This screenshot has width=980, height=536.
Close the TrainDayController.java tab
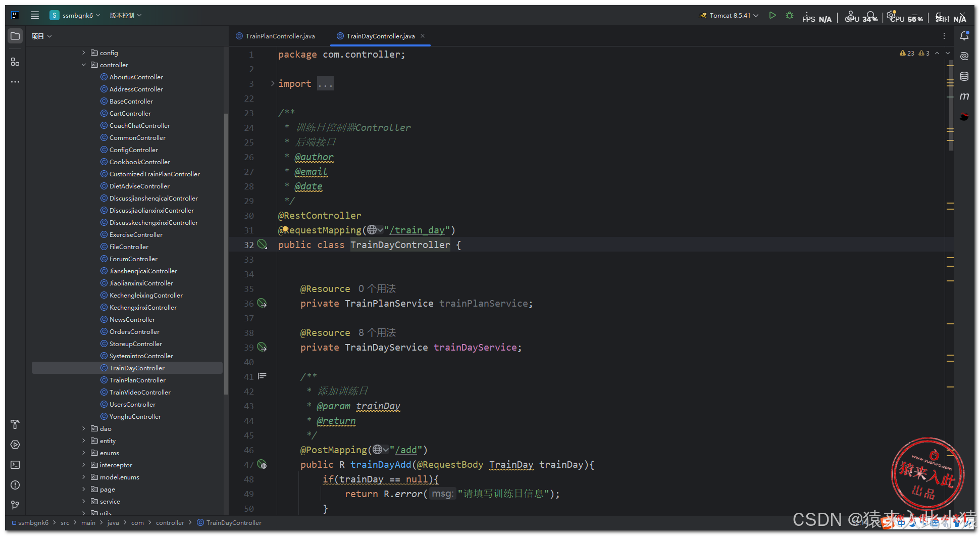click(423, 36)
